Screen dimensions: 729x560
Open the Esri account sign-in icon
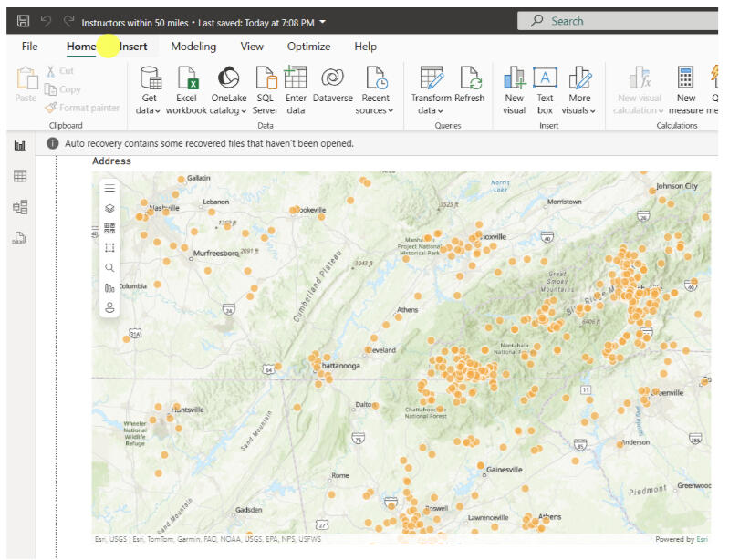tap(109, 307)
